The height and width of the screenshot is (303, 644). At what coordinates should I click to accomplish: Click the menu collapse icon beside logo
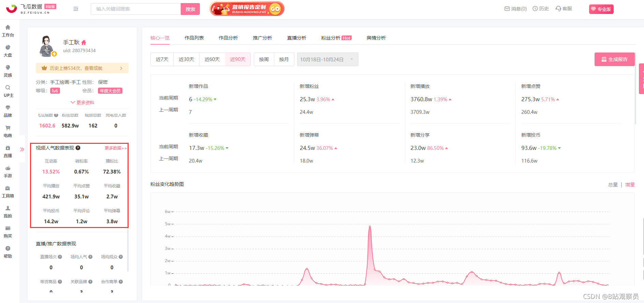pyautogui.click(x=76, y=9)
